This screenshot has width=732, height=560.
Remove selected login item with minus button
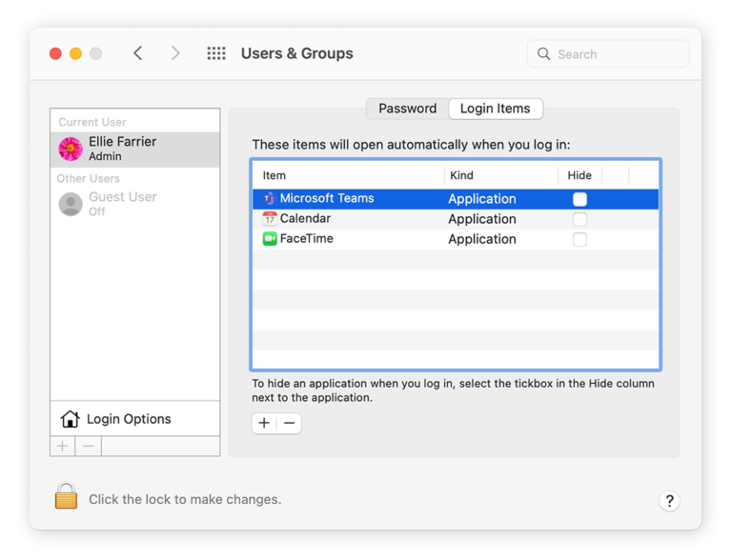pos(289,423)
